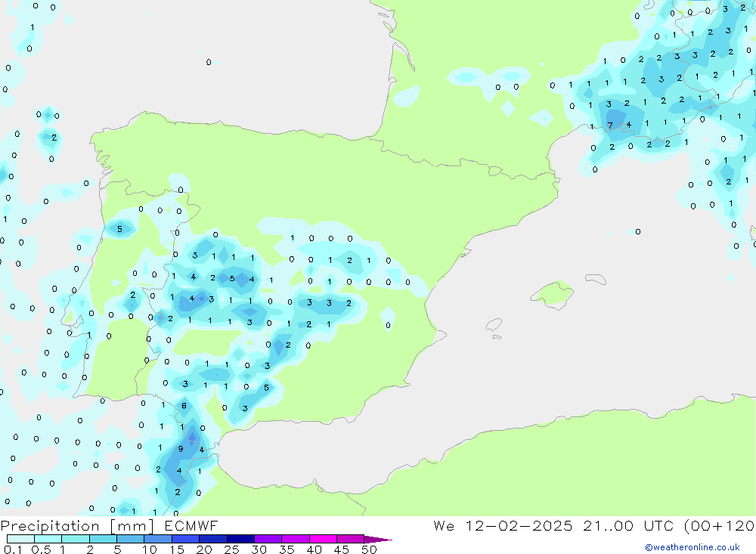
Task: Select the 0.5–1 mm light cyan legend swatch
Action: (x=48, y=539)
